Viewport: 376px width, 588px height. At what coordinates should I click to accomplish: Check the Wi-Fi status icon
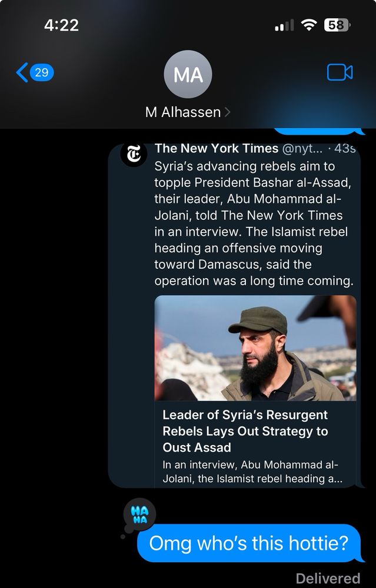[x=309, y=25]
